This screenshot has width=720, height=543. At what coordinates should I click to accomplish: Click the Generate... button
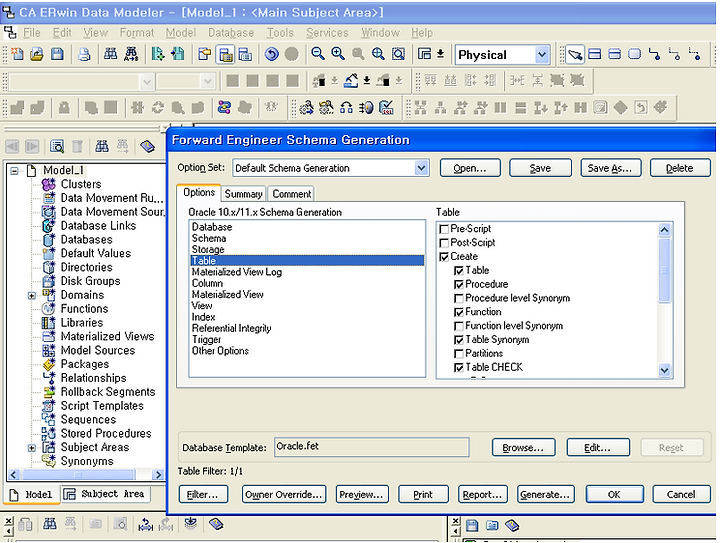point(545,495)
